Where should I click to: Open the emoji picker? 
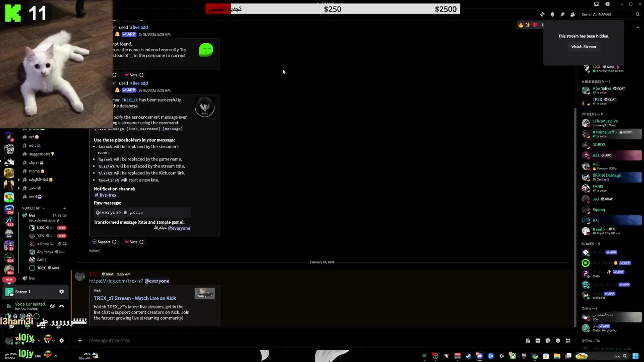(x=558, y=340)
